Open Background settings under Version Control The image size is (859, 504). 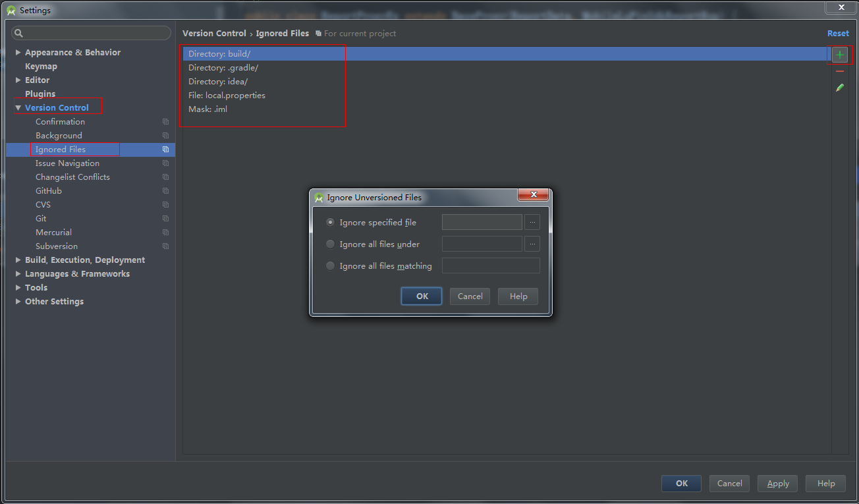point(59,136)
